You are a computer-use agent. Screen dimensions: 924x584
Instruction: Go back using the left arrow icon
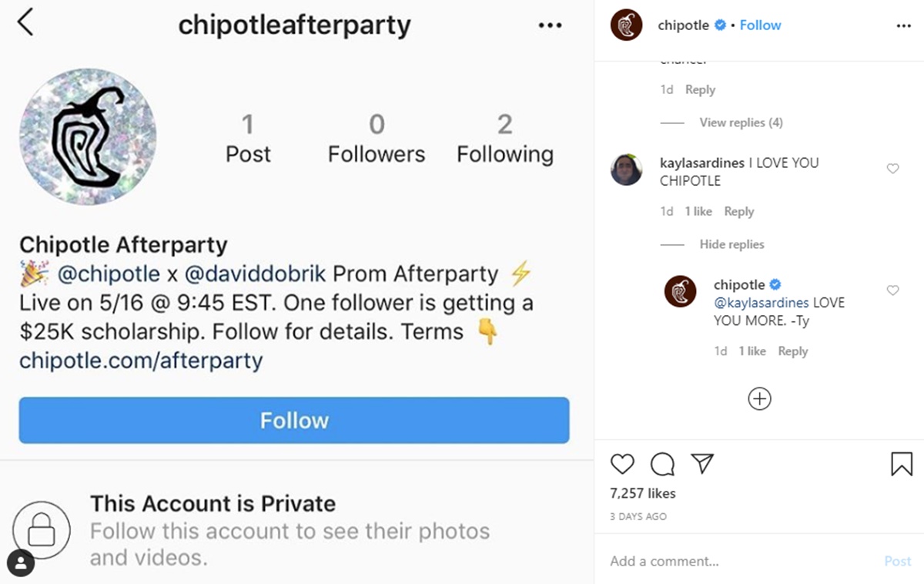[x=25, y=23]
